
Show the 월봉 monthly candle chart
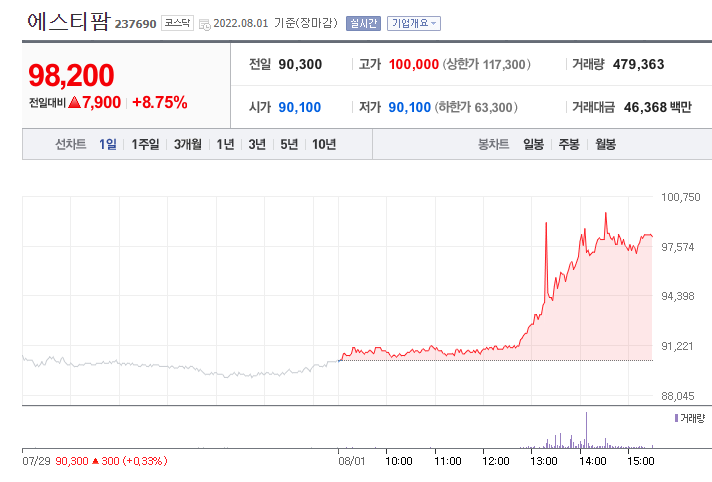(605, 144)
